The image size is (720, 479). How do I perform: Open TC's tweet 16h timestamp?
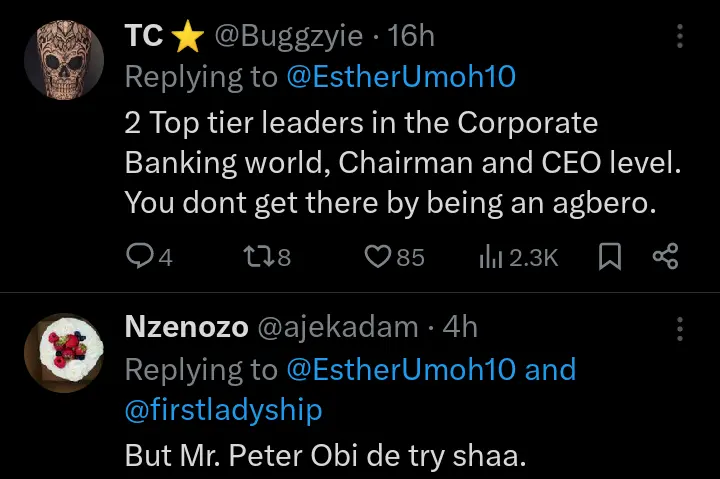pos(411,37)
